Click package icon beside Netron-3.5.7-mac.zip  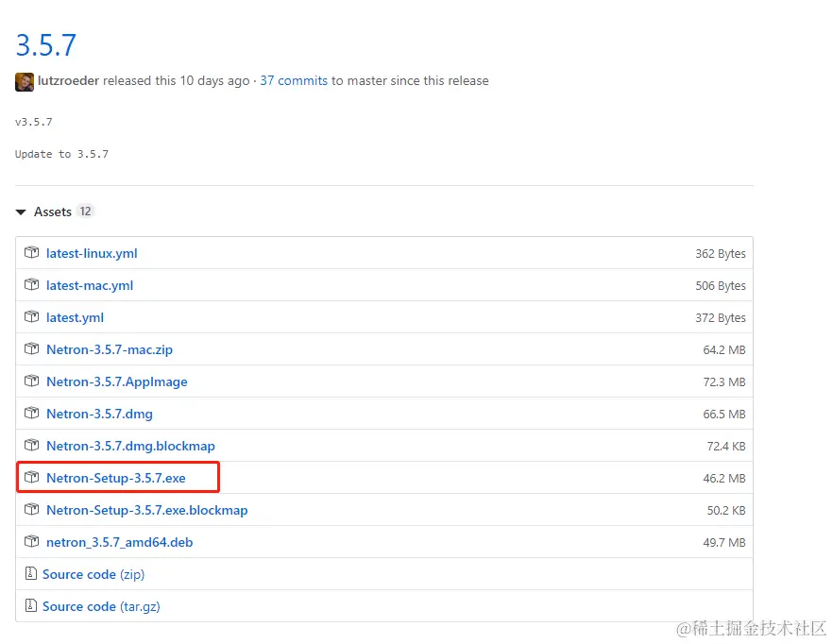click(31, 349)
